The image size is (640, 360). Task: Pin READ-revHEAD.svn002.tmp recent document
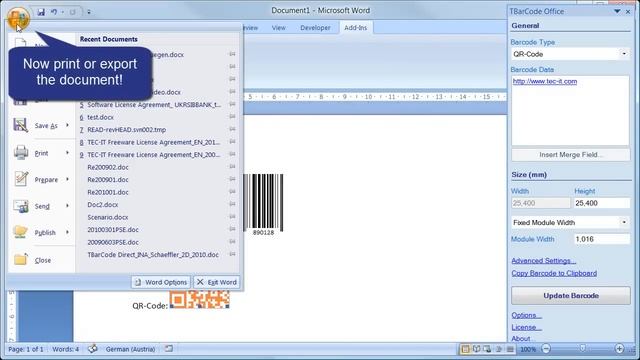(232, 129)
